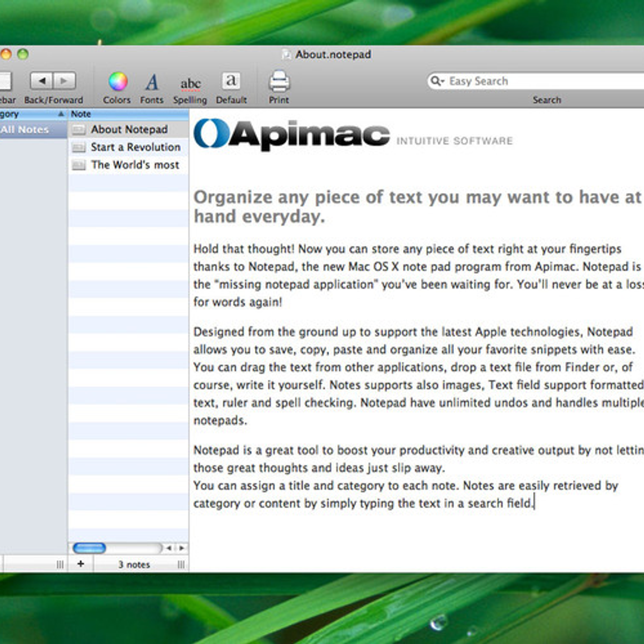The width and height of the screenshot is (644, 644).
Task: Click the horizontal scrollbar thumb in note list
Action: click(89, 548)
